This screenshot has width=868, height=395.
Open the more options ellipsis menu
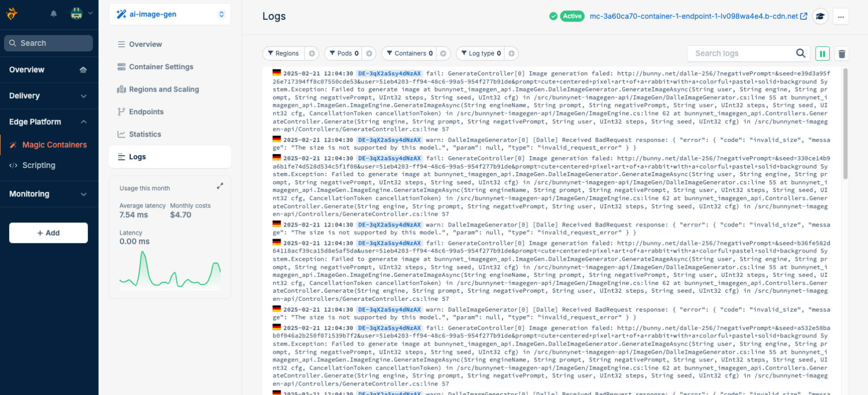click(841, 16)
